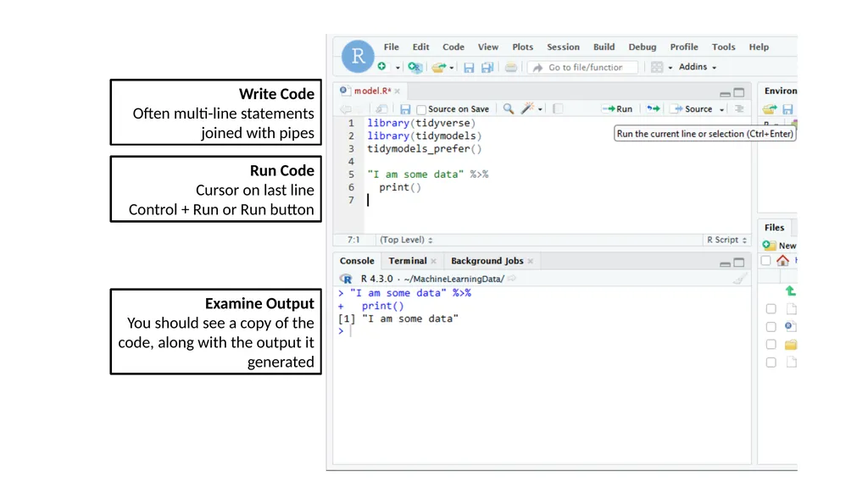The width and height of the screenshot is (868, 487).
Task: Click the console input prompt line
Action: 542,331
